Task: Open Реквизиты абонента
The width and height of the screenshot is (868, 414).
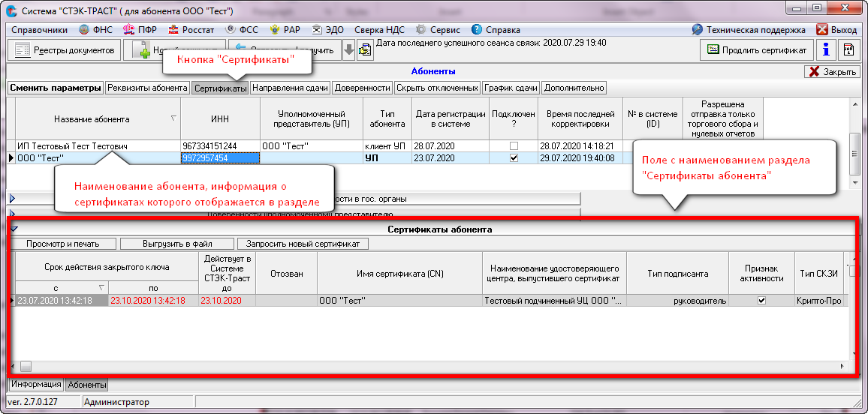Action: pyautogui.click(x=147, y=88)
